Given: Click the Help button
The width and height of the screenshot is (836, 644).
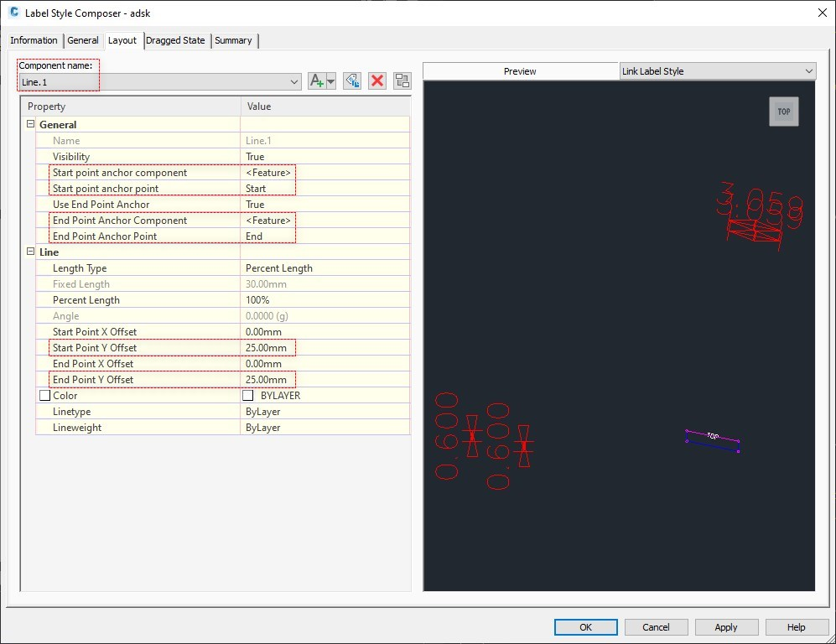Looking at the screenshot, I should [x=796, y=627].
